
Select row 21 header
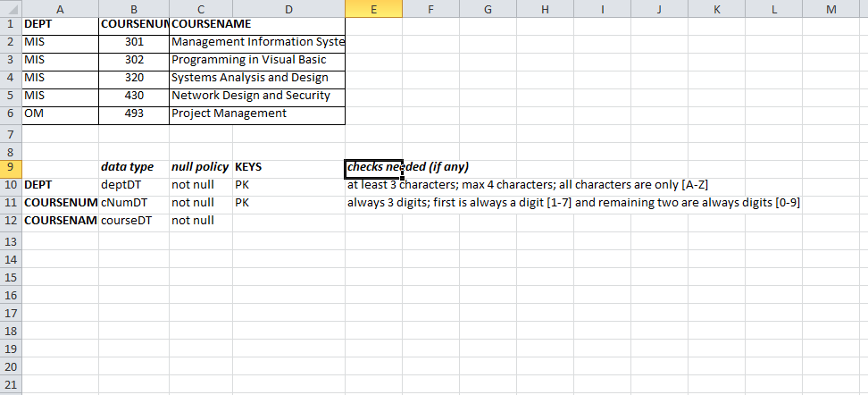click(11, 384)
